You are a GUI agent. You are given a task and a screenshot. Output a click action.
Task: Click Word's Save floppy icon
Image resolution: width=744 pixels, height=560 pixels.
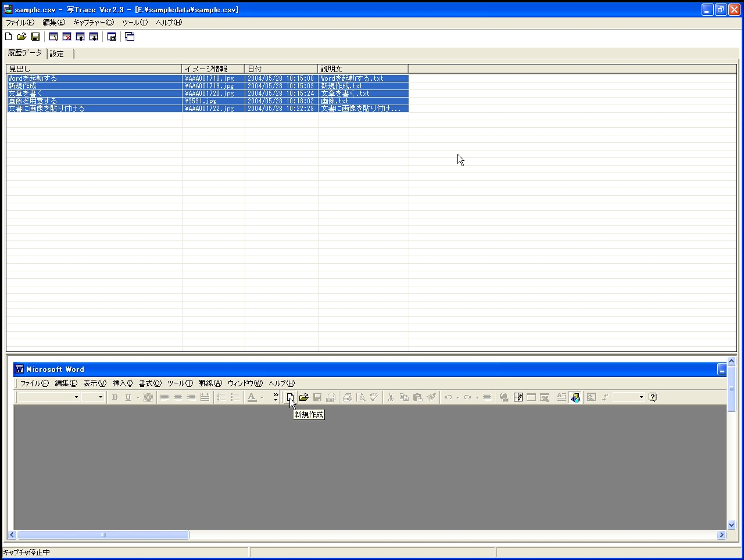coord(317,397)
